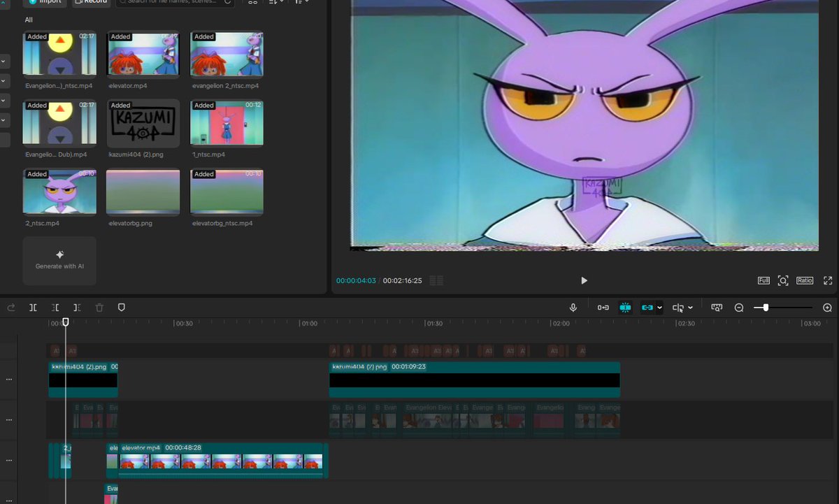Expand the fourth sidebar chevron
Viewport: 839px width, 504px height.
point(3,120)
